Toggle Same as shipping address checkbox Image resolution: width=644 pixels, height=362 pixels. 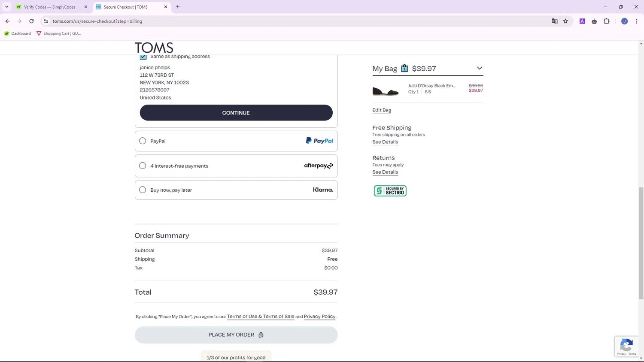click(143, 57)
